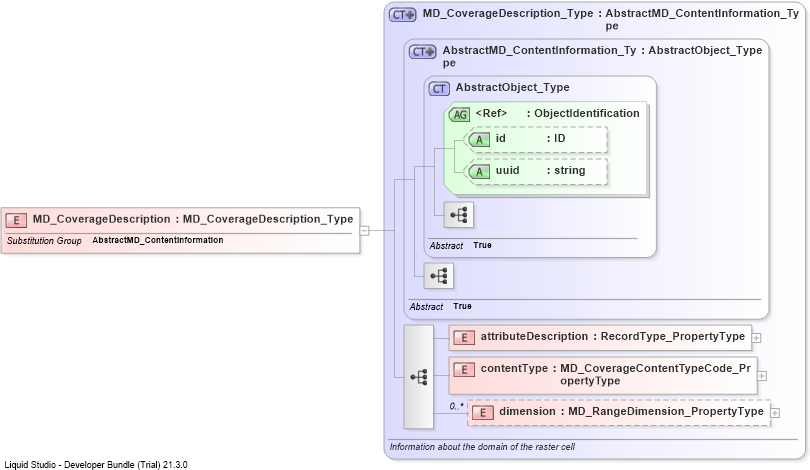Select the uuid attribute string type
Image resolution: width=810 pixels, height=470 pixels.
570,170
